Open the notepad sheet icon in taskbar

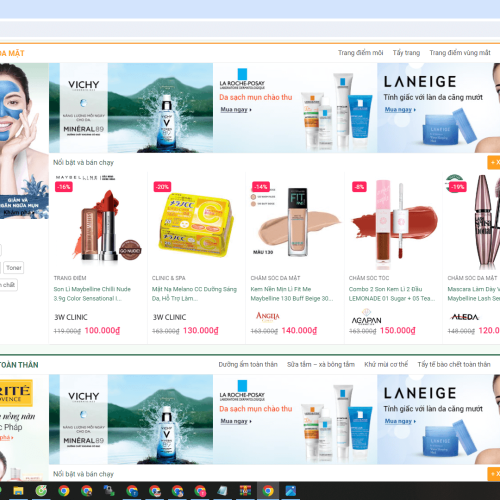click(222, 491)
